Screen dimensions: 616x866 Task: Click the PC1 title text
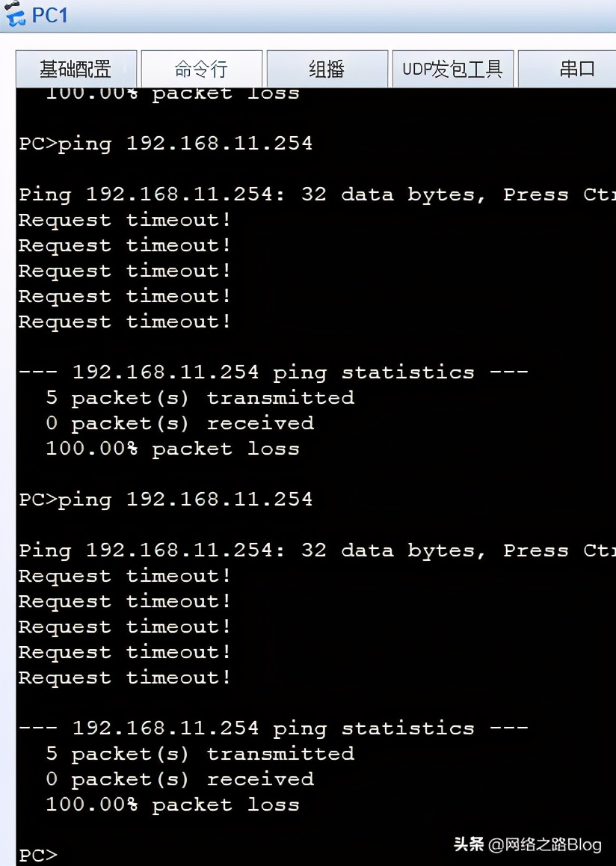tap(49, 14)
